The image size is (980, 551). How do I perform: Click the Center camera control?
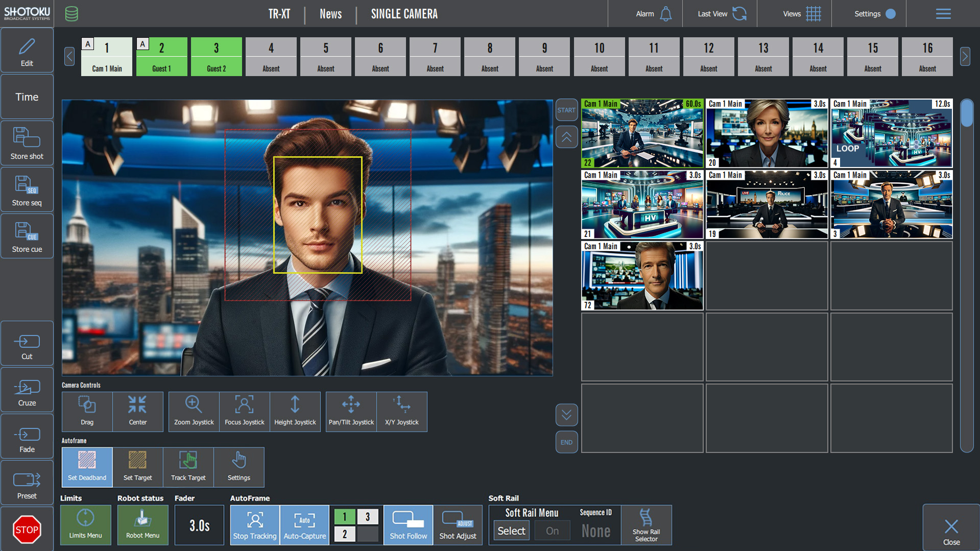tap(137, 411)
